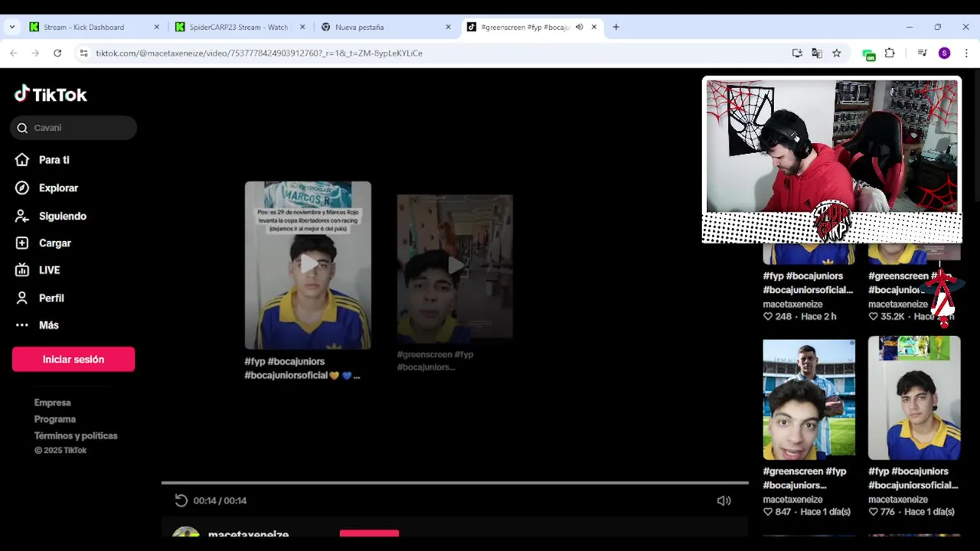This screenshot has height=551, width=980.
Task: Play the faded greenscreen suggested video
Action: point(455,266)
